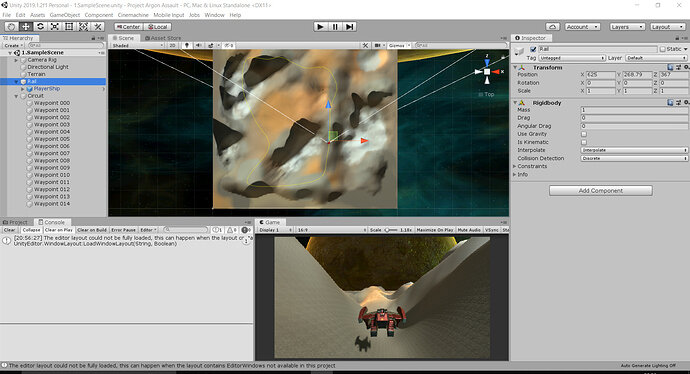Select the Scale tool in the toolbar

pyautogui.click(x=55, y=27)
